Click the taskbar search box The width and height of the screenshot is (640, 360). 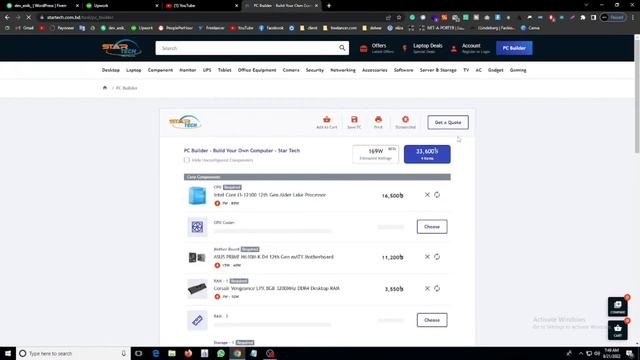point(73,353)
